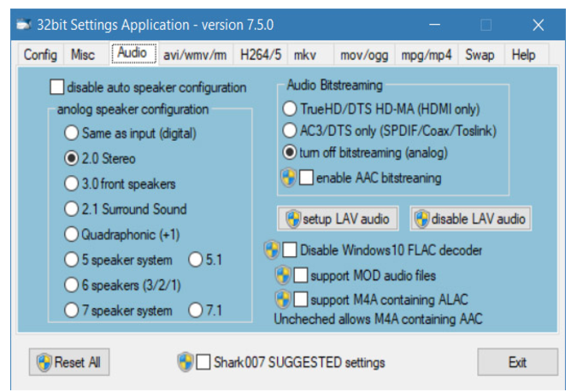Click shield icon beside support M4A containing ALAC

pyautogui.click(x=283, y=299)
